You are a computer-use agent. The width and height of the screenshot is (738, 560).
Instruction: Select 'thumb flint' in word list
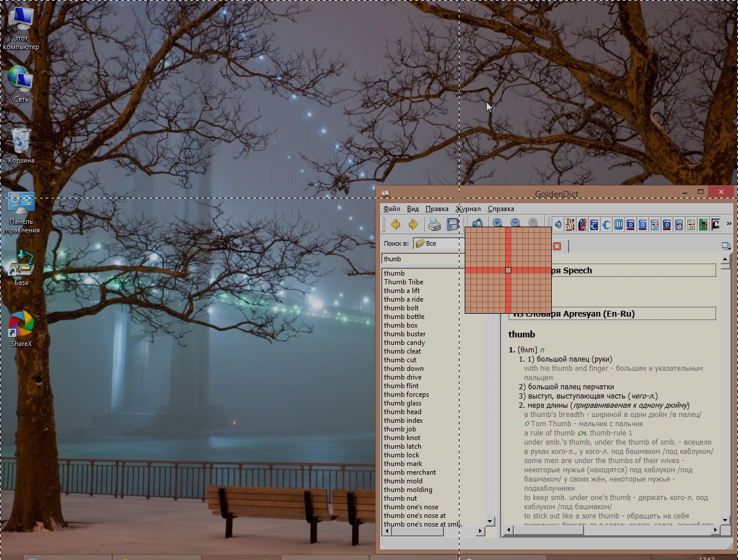[401, 386]
